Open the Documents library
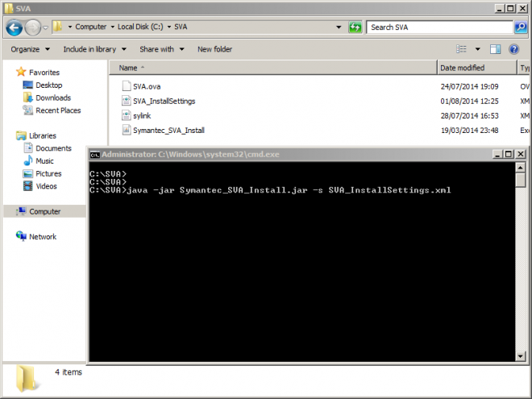The width and height of the screenshot is (532, 399). tap(54, 148)
